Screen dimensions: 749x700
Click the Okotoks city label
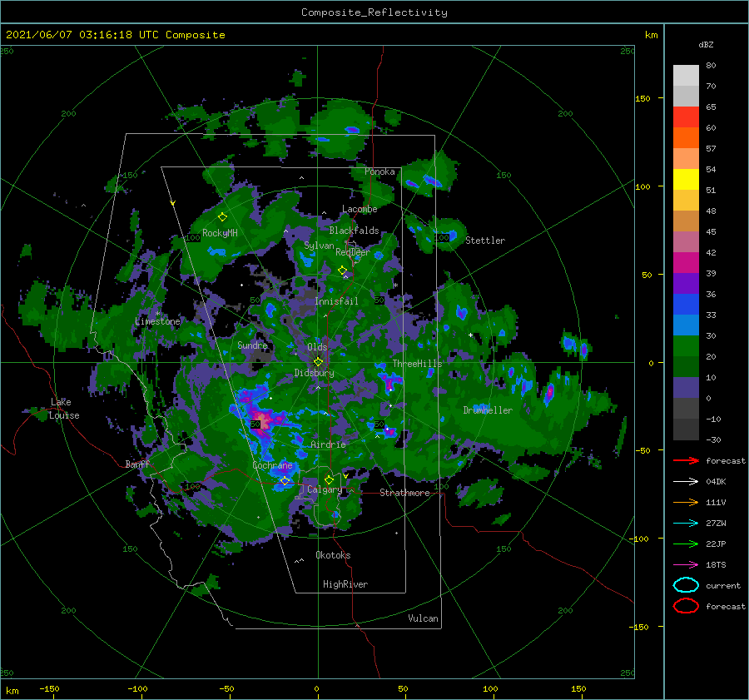333,555
